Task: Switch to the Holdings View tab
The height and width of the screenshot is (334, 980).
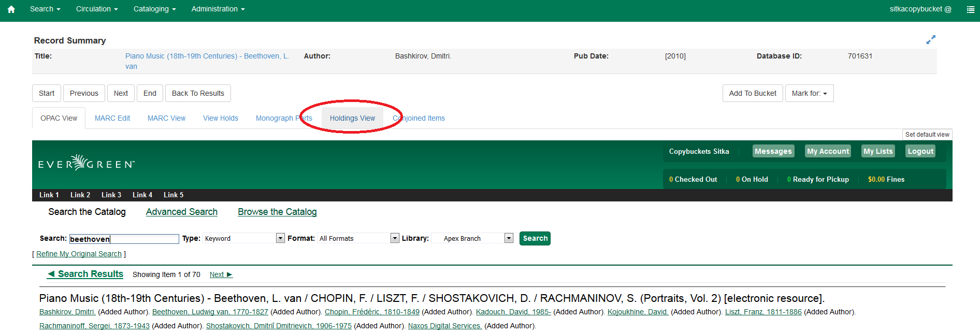Action: 352,118
